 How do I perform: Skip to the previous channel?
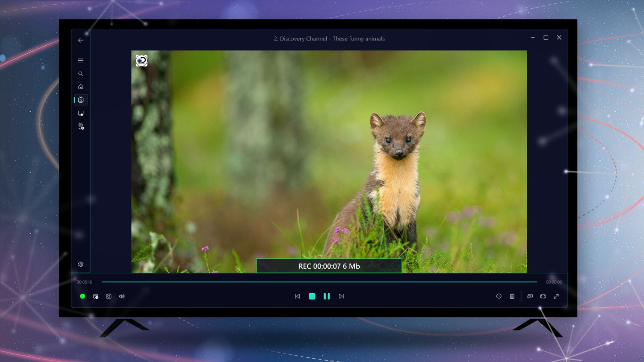click(297, 296)
